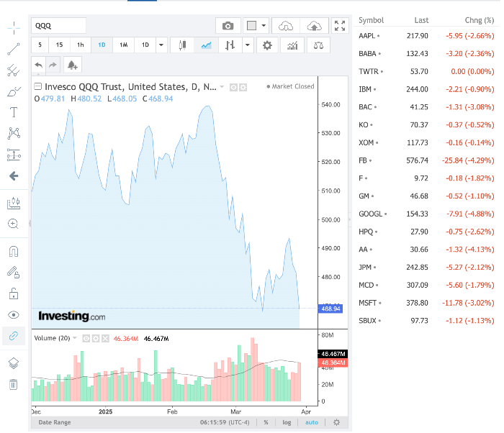Open Volume (20) indicator dropdown

[x=75, y=337]
